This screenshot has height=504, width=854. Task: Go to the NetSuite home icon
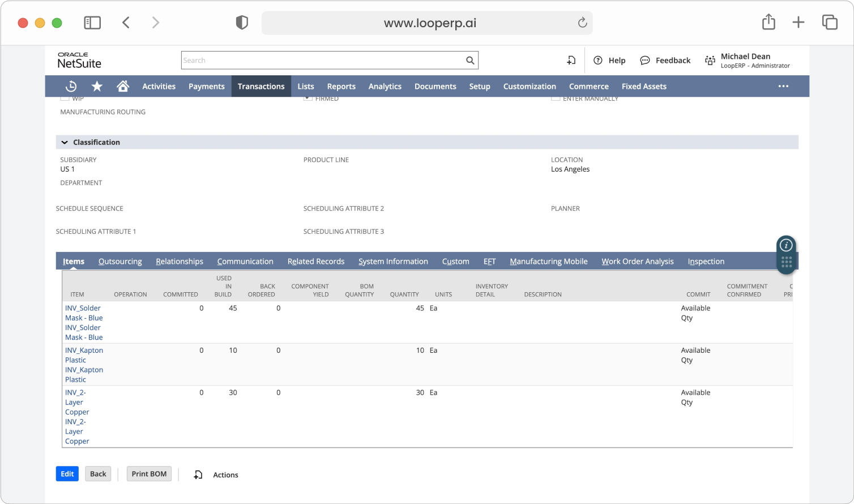pos(123,86)
